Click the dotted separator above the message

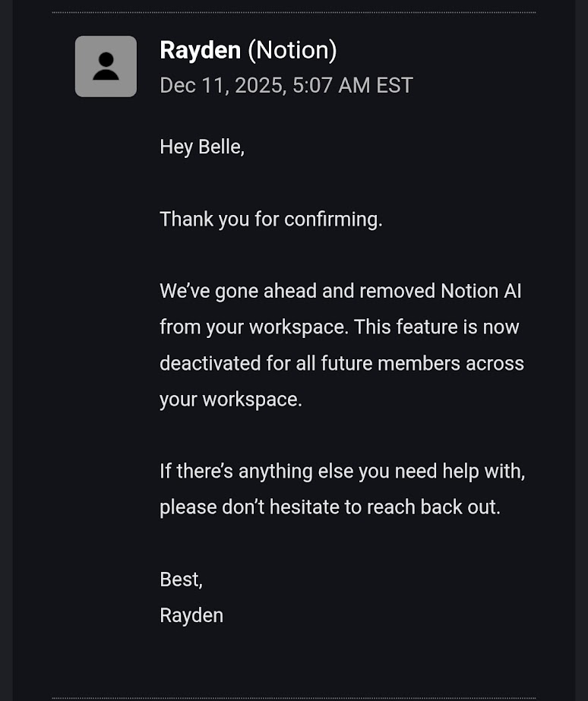(293, 12)
